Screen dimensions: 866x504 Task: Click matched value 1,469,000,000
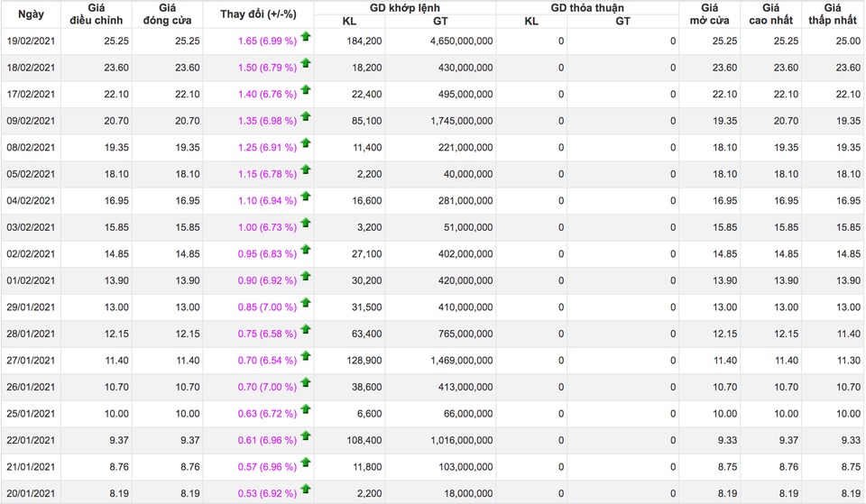pos(462,361)
